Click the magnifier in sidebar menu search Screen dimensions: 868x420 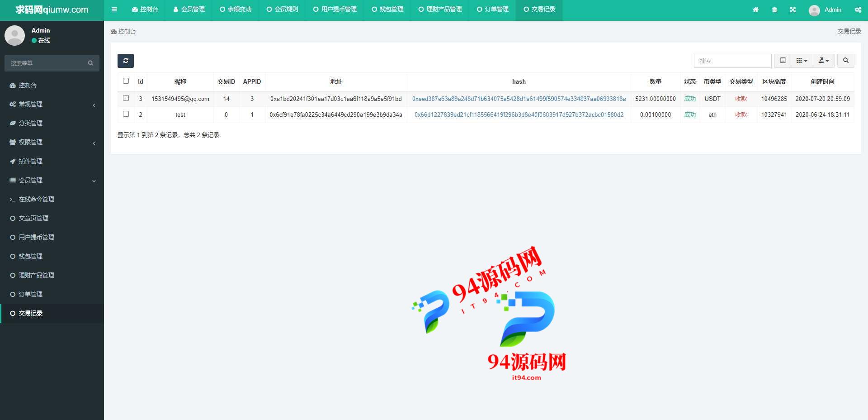90,63
